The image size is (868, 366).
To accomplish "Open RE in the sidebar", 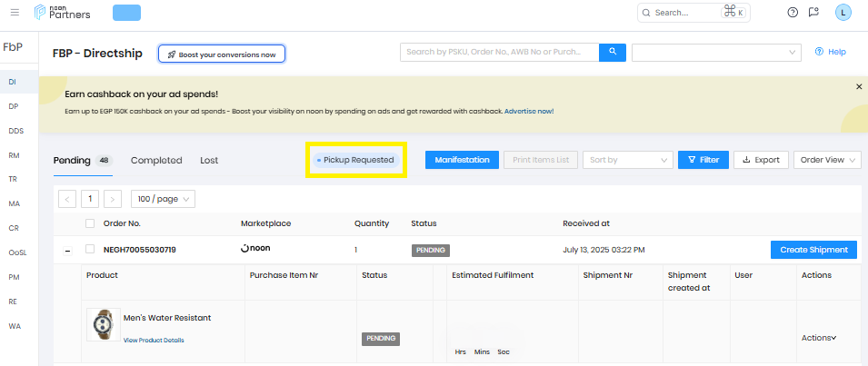I will coord(14,302).
